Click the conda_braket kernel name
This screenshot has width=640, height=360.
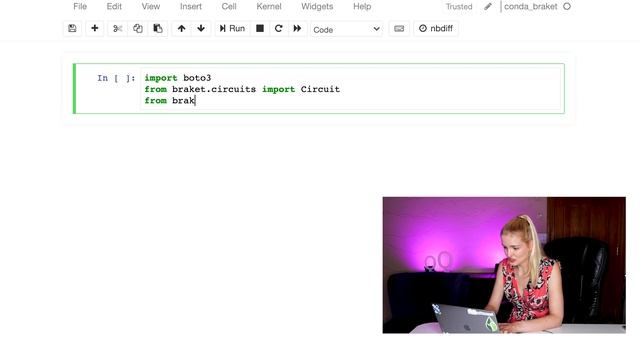531,7
